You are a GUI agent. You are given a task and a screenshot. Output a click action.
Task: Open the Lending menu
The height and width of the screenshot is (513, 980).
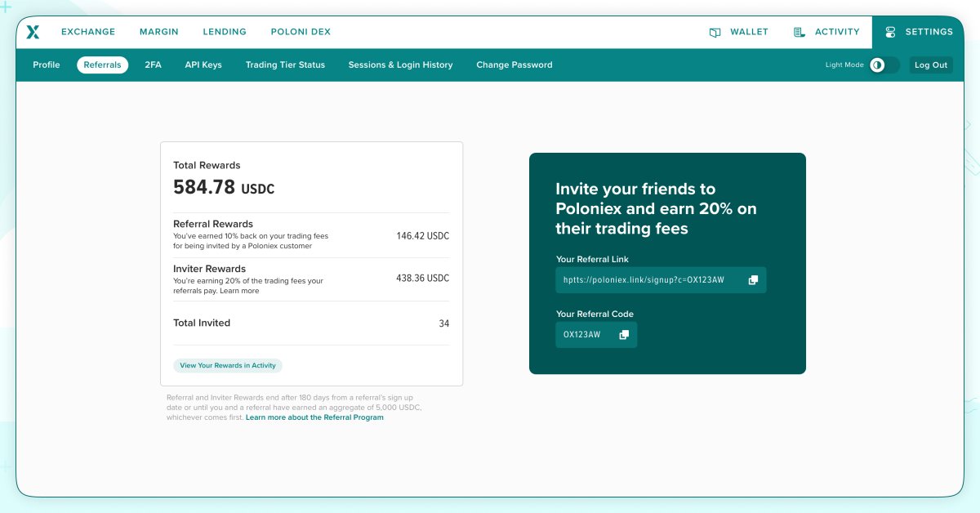[225, 32]
